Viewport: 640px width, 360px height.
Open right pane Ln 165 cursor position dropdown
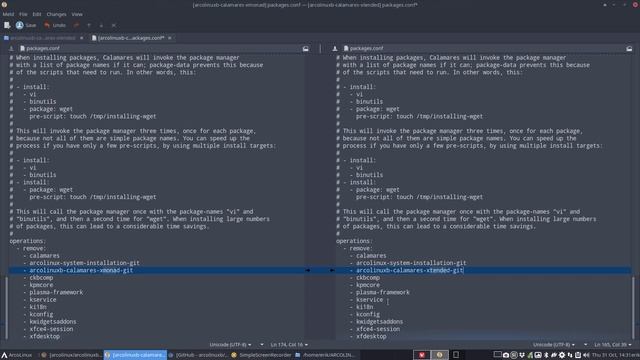(x=613, y=345)
